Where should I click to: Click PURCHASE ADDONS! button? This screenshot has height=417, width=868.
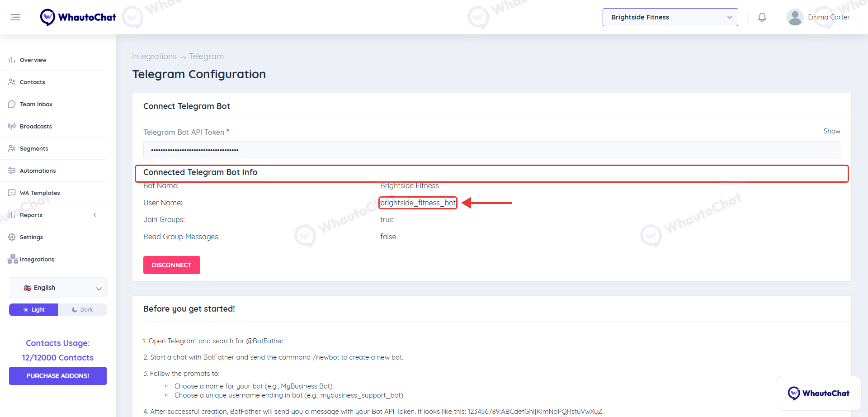click(58, 376)
